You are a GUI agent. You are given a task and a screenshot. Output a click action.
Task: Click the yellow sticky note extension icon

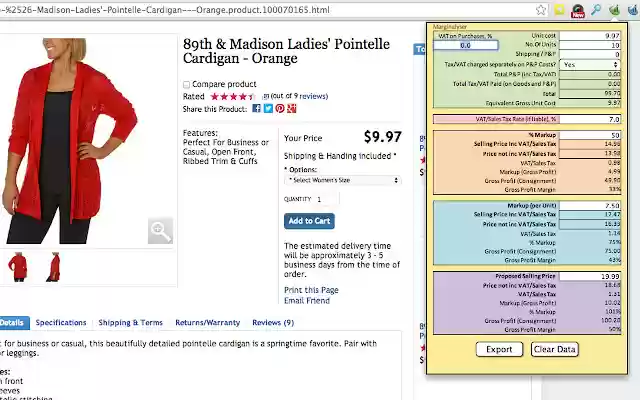(559, 10)
